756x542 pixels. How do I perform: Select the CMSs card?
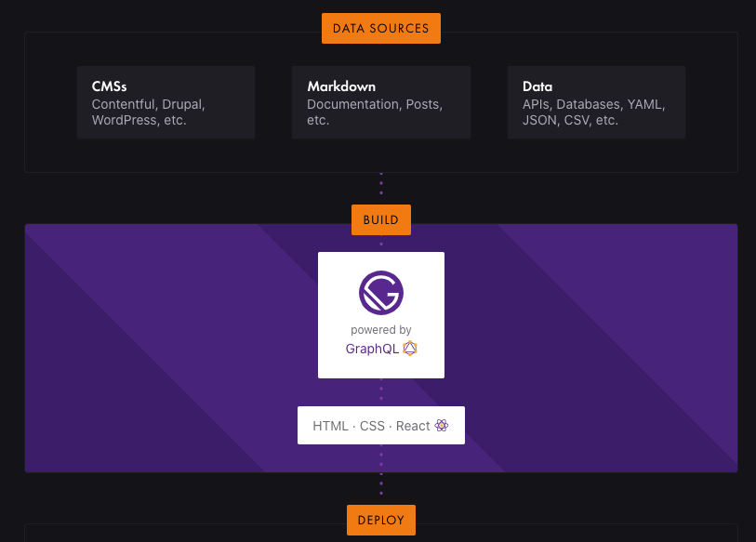(166, 102)
